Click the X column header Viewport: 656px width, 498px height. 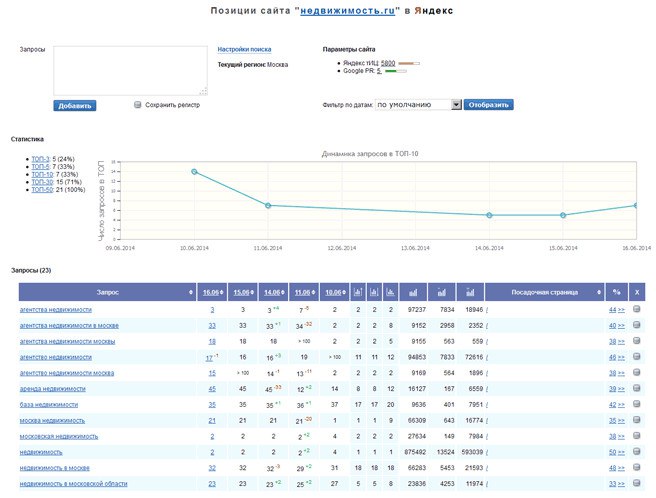(637, 293)
